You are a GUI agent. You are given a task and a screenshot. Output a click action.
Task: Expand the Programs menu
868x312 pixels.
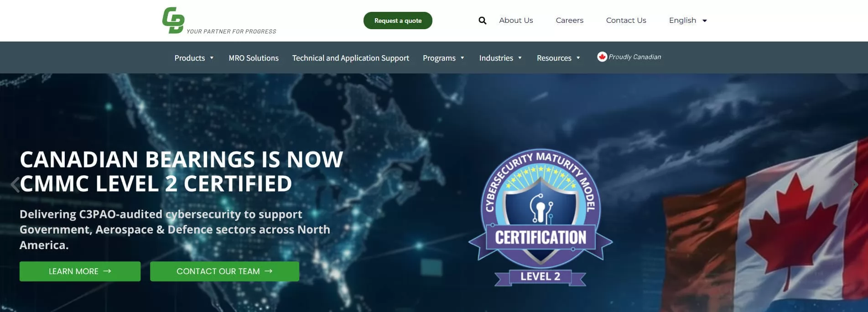point(443,58)
